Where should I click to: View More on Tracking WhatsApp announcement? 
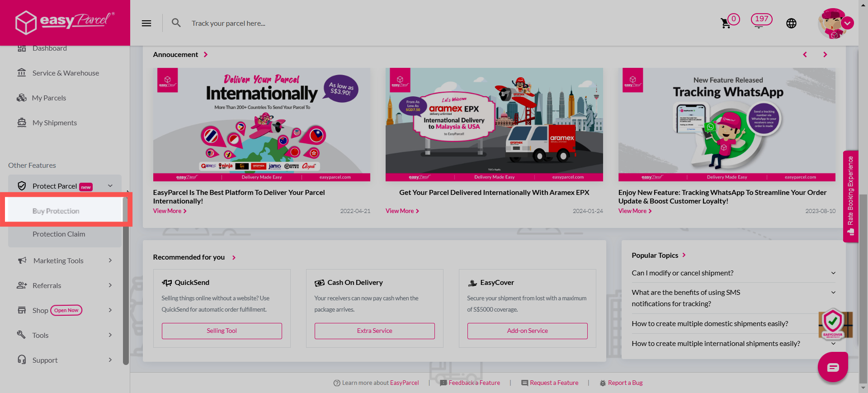click(635, 211)
